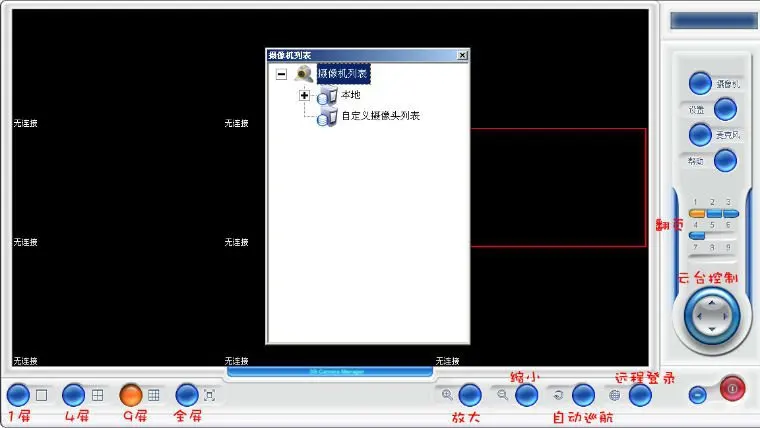Select 自定义摄像头列表 tree item

(x=380, y=116)
